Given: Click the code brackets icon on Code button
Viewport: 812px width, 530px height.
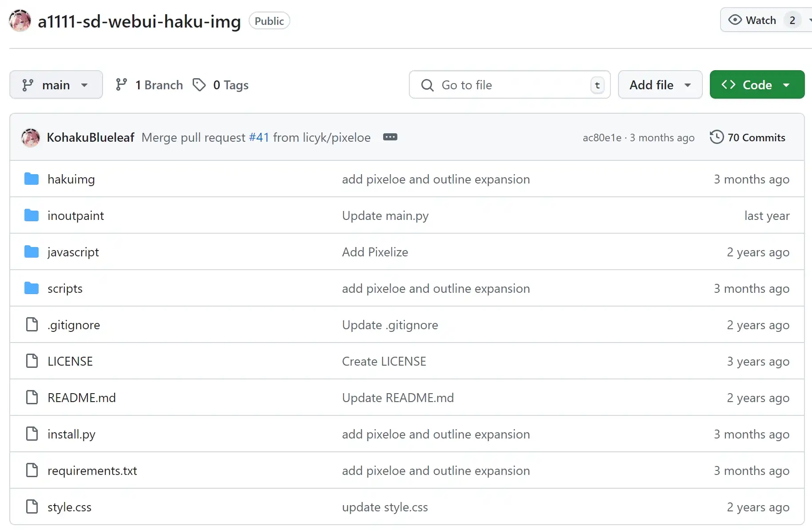Looking at the screenshot, I should [x=729, y=84].
